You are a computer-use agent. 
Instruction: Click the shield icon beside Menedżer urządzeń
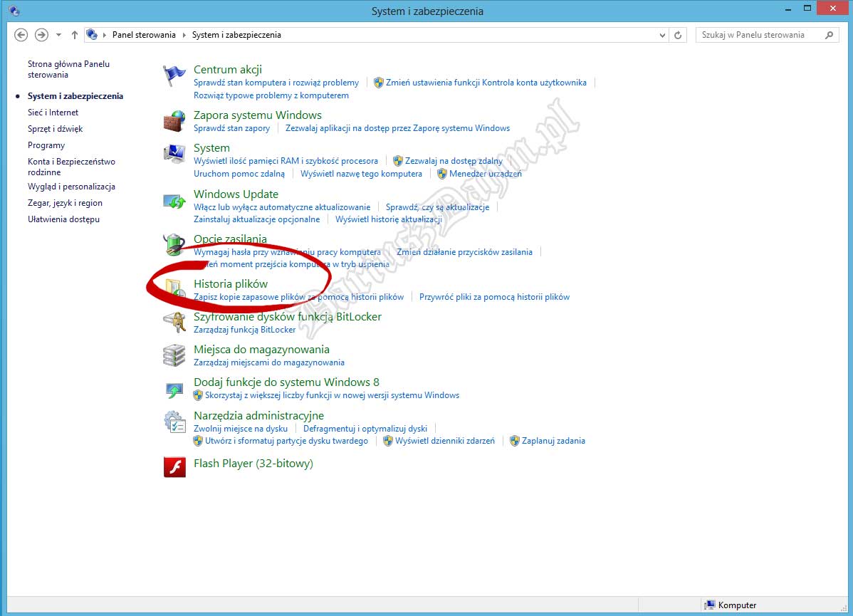click(x=441, y=174)
